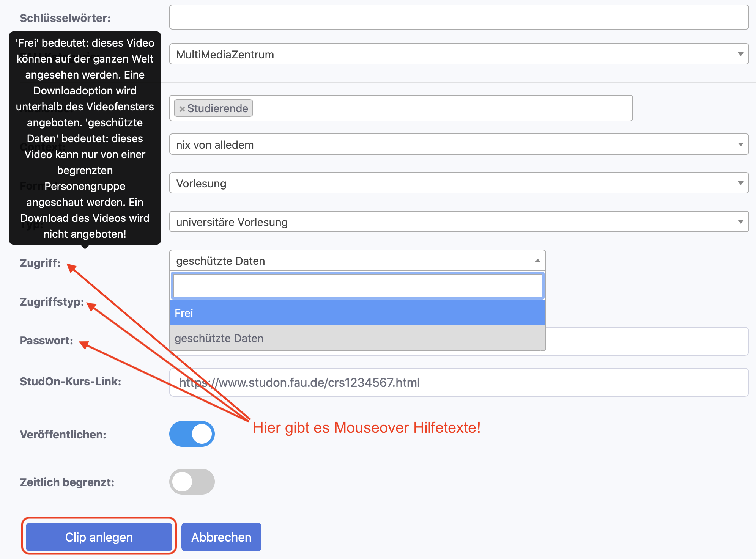Viewport: 756px width, 559px height.
Task: Remove the Studierende tag with x
Action: pyautogui.click(x=182, y=109)
